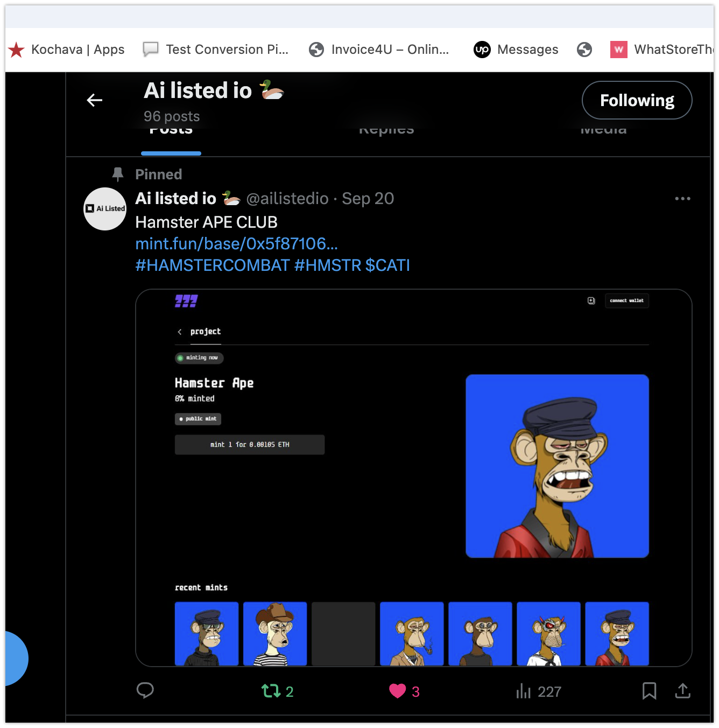
Task: Bookmark the pinned post
Action: pos(649,691)
